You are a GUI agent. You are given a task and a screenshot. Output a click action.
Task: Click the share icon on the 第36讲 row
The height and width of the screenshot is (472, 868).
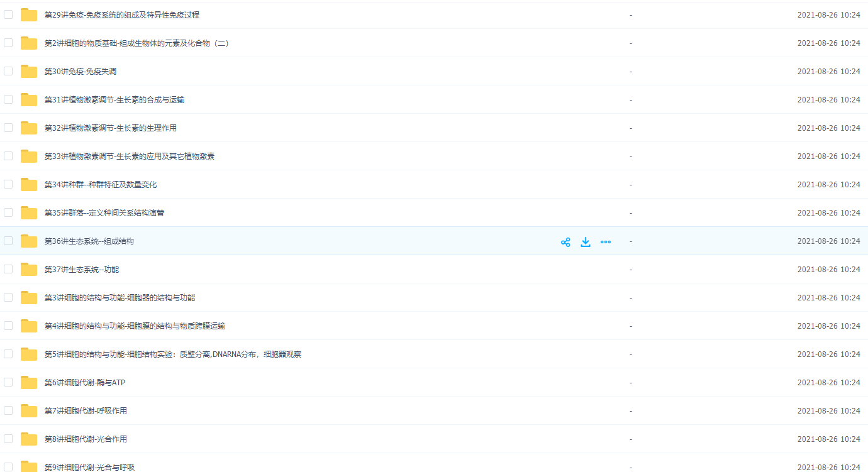(x=565, y=242)
